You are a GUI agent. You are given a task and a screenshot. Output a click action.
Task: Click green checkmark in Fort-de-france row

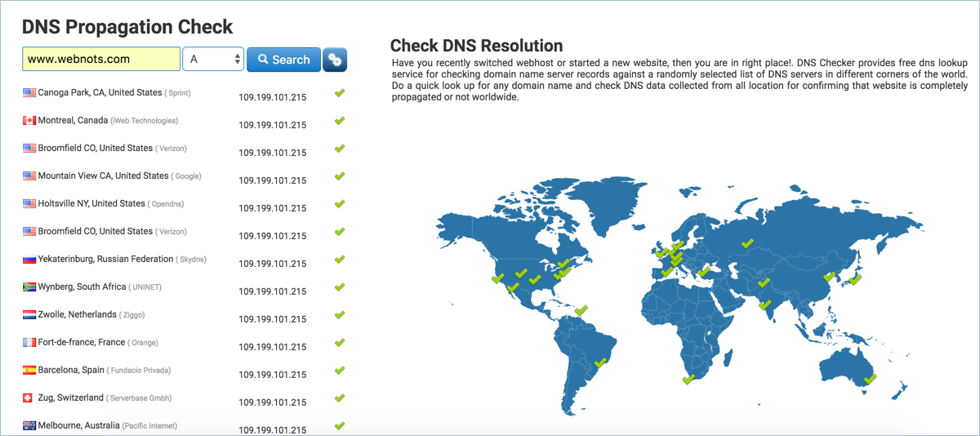pyautogui.click(x=340, y=343)
